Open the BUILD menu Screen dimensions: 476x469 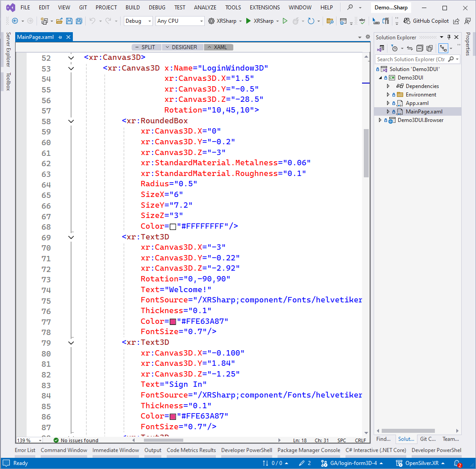[133, 7]
